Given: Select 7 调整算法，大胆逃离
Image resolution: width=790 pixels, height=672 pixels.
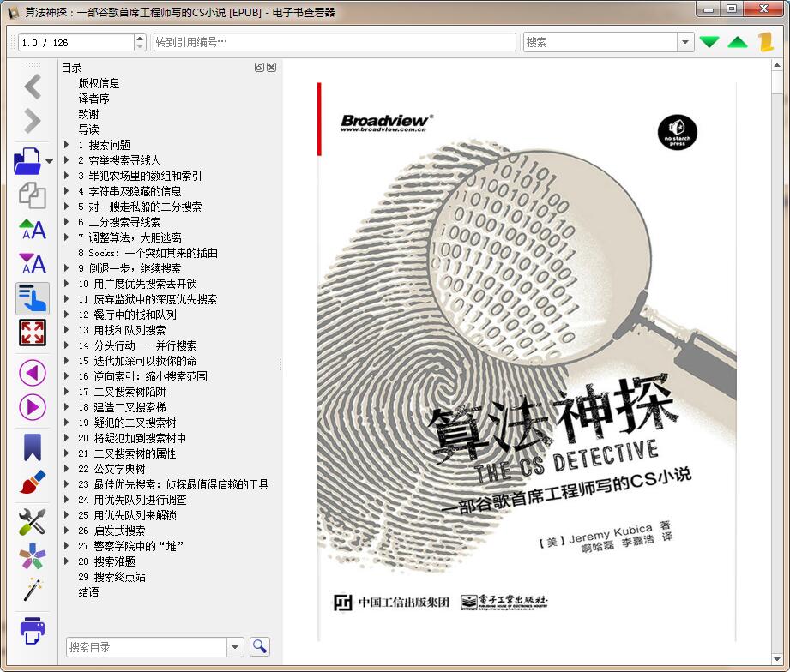Looking at the screenshot, I should 130,237.
